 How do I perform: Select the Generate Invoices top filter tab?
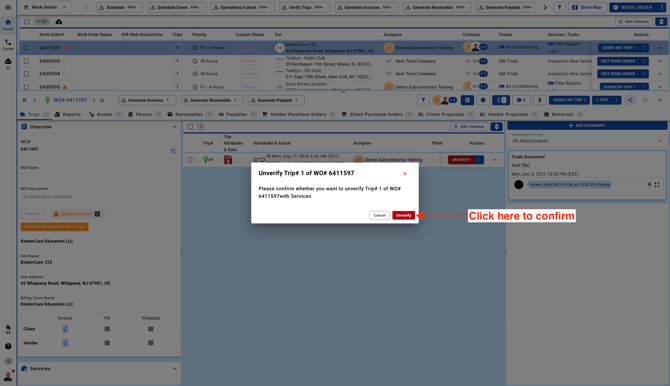[366, 7]
